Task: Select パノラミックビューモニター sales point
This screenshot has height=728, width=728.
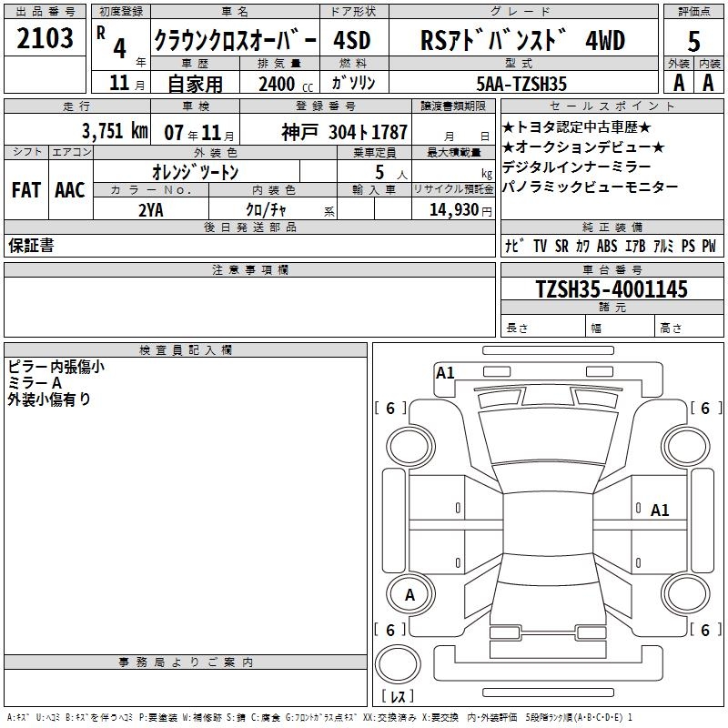Action: coord(590,187)
